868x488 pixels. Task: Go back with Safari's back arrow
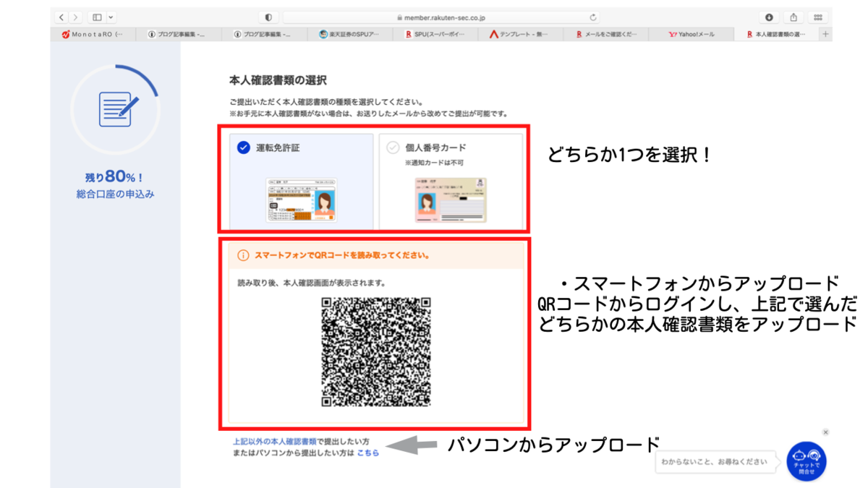tap(61, 17)
